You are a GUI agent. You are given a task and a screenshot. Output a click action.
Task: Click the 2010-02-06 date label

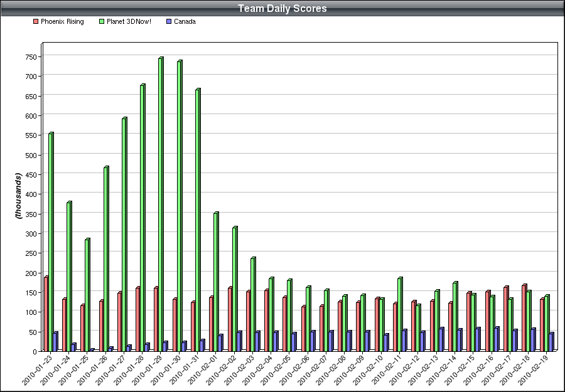point(294,369)
